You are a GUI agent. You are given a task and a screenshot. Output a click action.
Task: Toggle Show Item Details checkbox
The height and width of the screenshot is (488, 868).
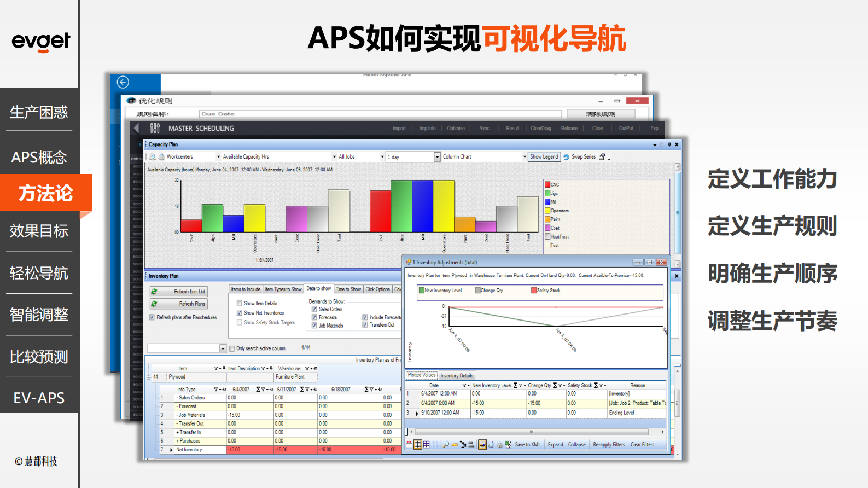point(240,303)
